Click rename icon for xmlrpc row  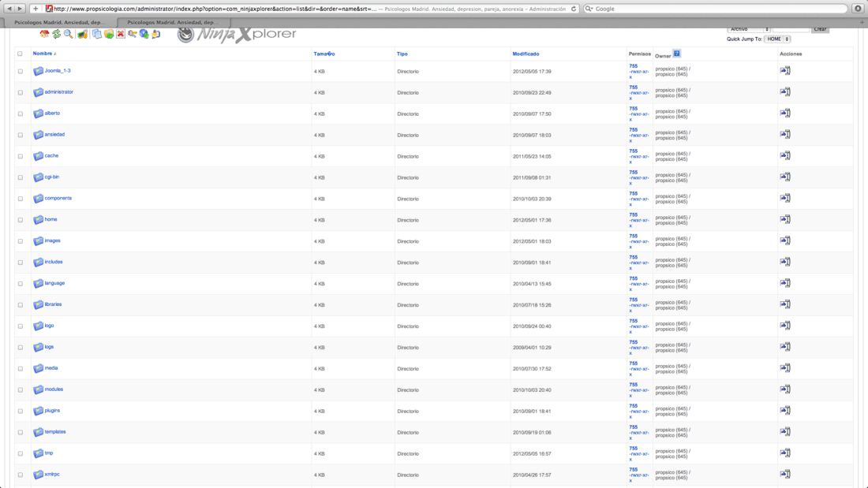(x=785, y=474)
